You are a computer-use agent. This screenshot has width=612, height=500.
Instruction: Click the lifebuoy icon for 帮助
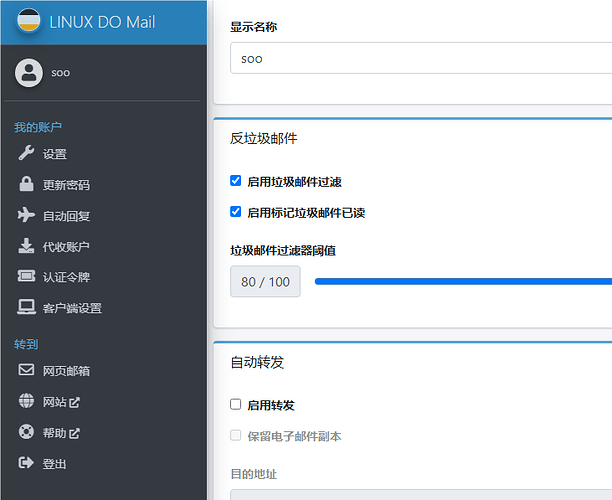pos(26,432)
